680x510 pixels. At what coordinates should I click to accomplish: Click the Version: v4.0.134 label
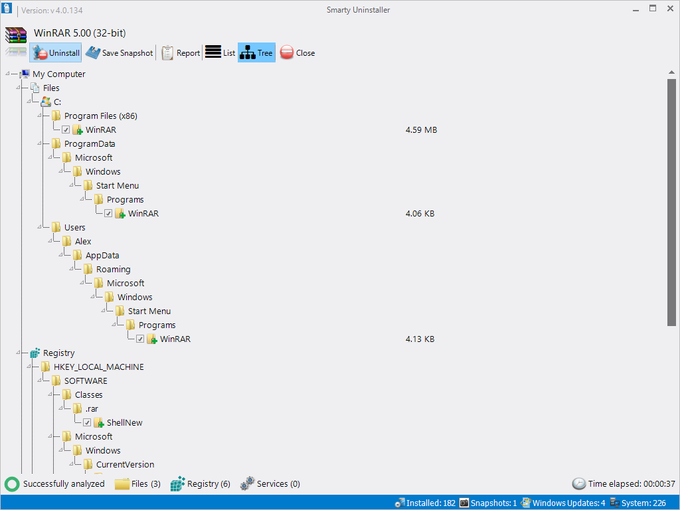(52, 10)
